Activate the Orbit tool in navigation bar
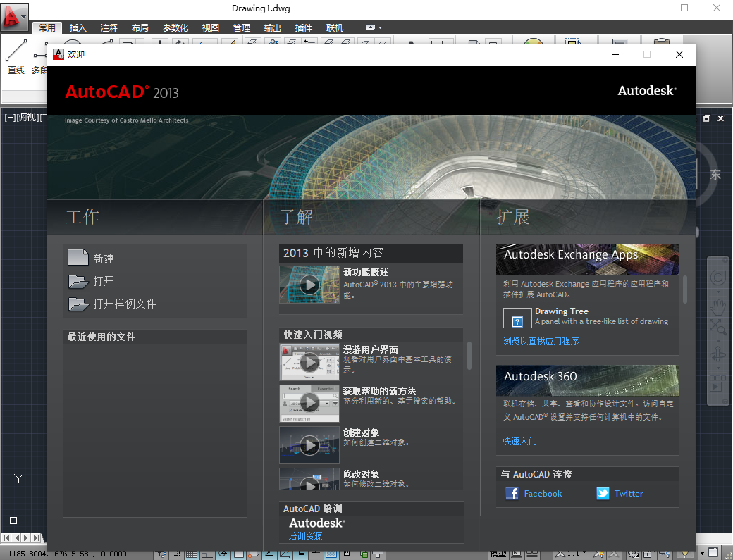 [717, 354]
